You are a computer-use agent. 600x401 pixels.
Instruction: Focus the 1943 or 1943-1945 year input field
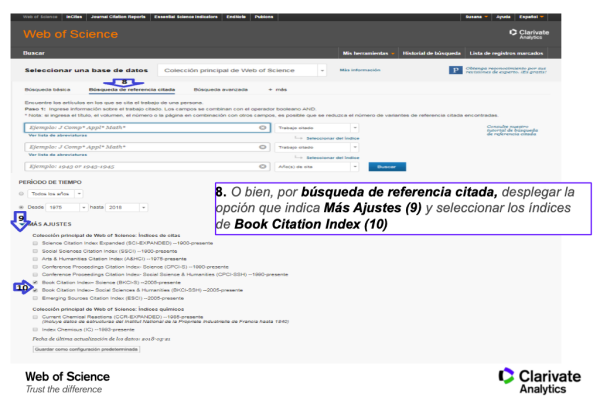pos(147,167)
